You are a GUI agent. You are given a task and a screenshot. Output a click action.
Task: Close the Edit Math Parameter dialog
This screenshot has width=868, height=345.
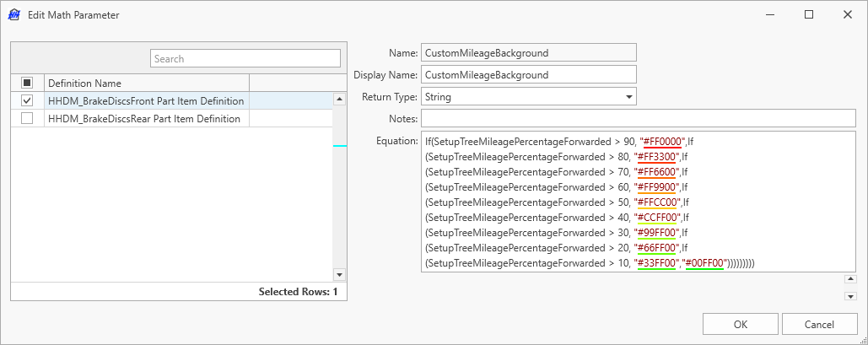click(847, 15)
